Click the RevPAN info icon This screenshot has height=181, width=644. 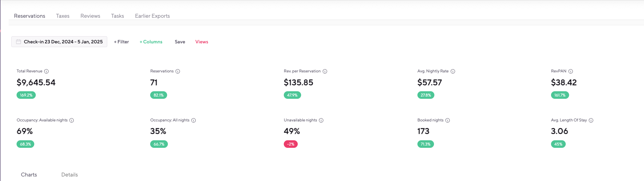[x=571, y=71]
